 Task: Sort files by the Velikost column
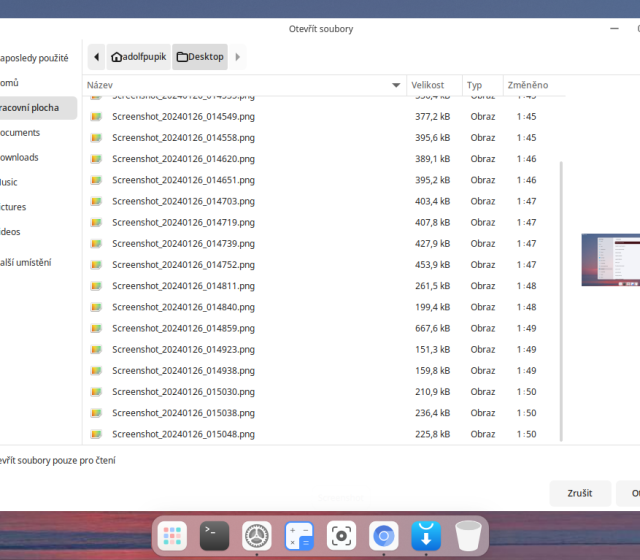coord(428,86)
